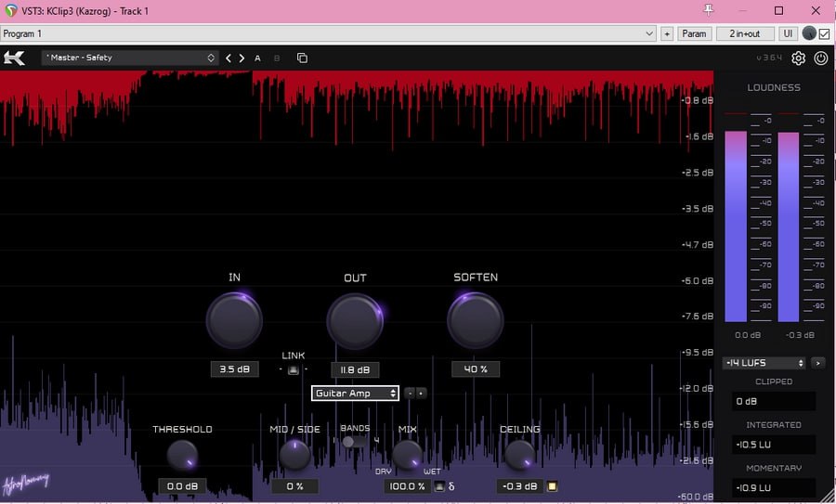Click the THRESHOLD value field 0.0 dB

pyautogui.click(x=182, y=486)
